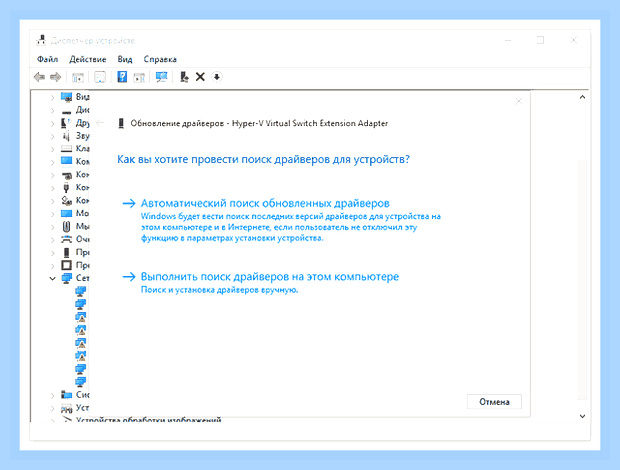Click the scrollbar up arrow at right
The width and height of the screenshot is (620, 470).
point(582,97)
